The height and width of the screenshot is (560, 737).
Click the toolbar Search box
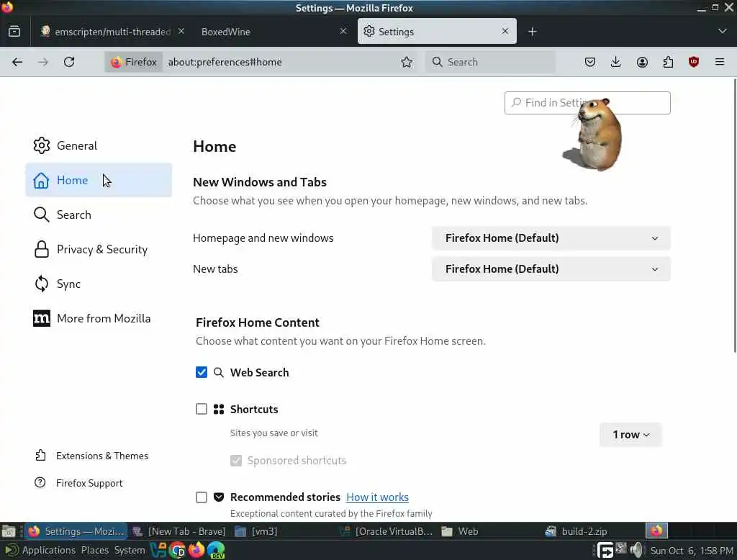coord(490,62)
